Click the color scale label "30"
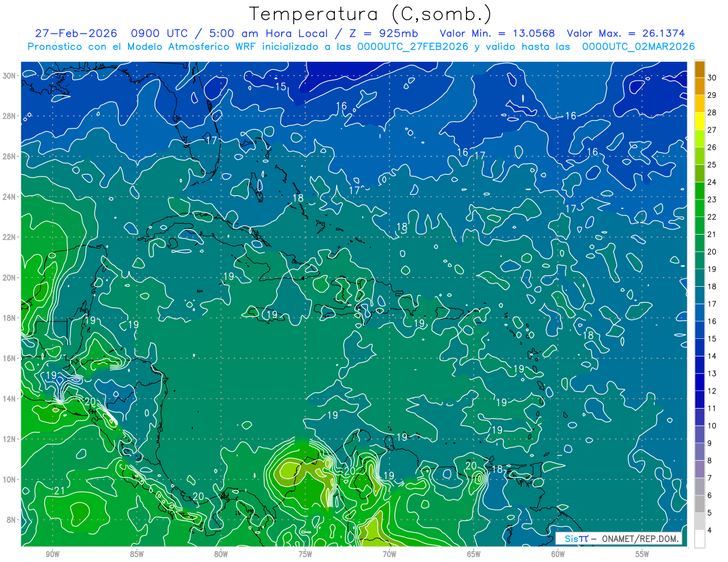The width and height of the screenshot is (728, 562). (x=712, y=77)
